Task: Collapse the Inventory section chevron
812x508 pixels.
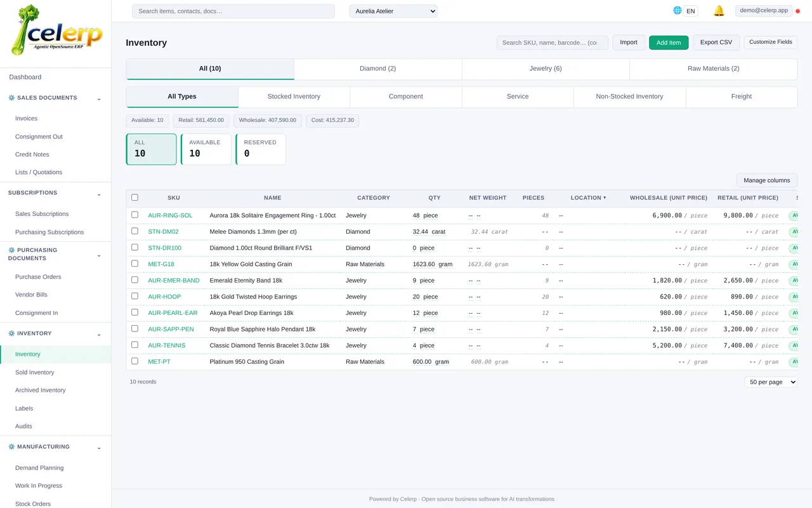Action: coord(99,334)
